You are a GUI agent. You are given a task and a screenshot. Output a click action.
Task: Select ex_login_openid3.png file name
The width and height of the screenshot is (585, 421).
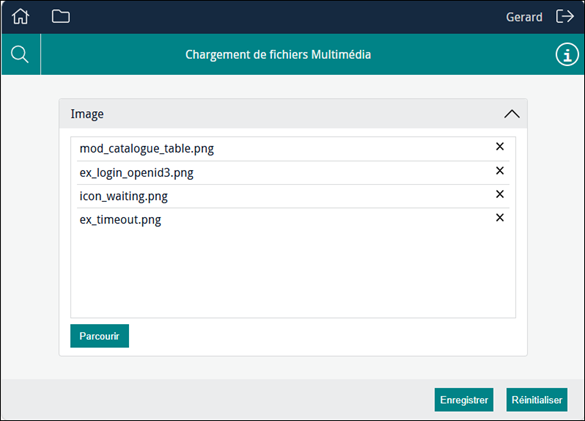click(137, 173)
